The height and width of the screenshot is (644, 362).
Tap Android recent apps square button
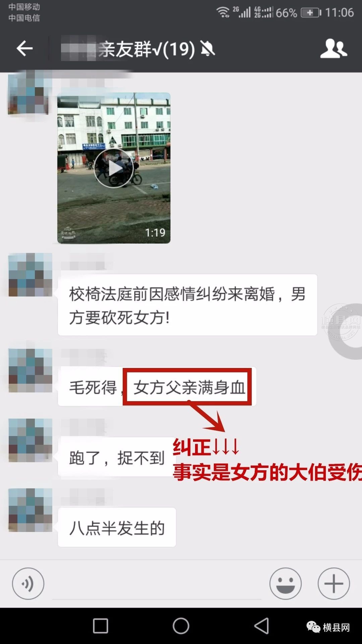pos(101,626)
